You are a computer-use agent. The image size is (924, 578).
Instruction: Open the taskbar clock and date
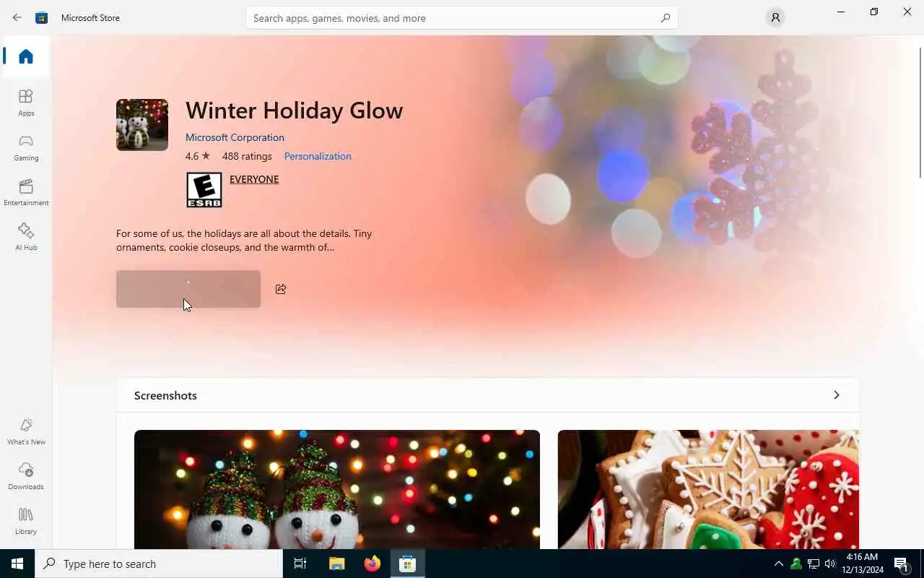click(x=863, y=564)
